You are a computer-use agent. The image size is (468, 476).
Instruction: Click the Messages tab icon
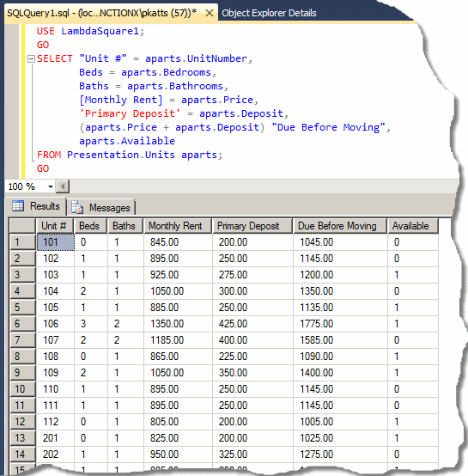[77, 207]
